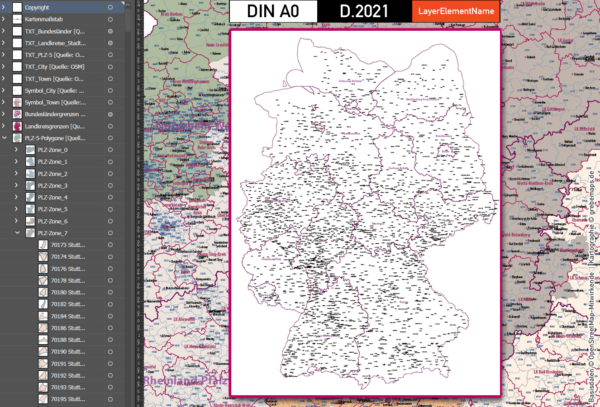The height and width of the screenshot is (407, 600).
Task: Click the orange LayerElementName label
Action: (456, 11)
